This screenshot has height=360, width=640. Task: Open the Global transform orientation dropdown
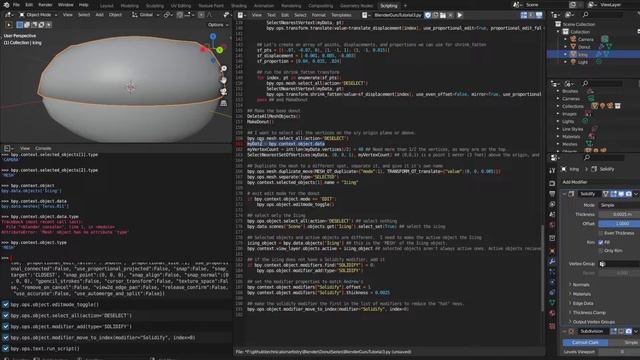tap(146, 15)
